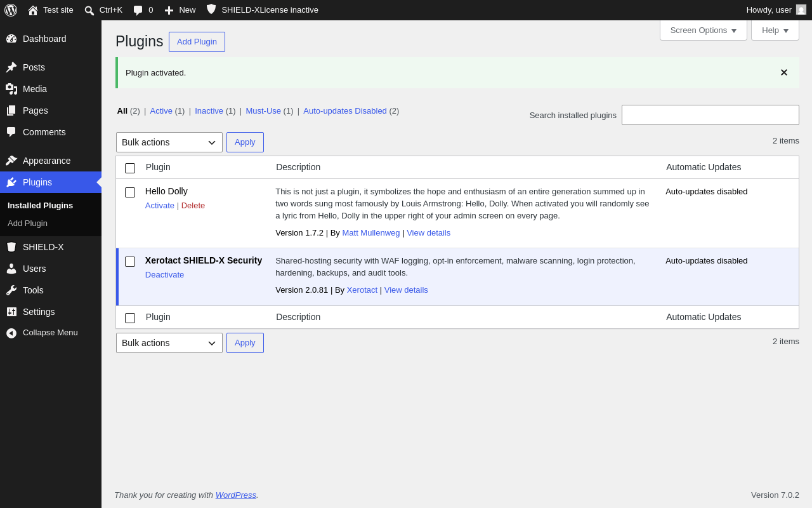Click the Xerotact SHIELD-X Security plugin name
The image size is (812, 508).
(x=204, y=260)
